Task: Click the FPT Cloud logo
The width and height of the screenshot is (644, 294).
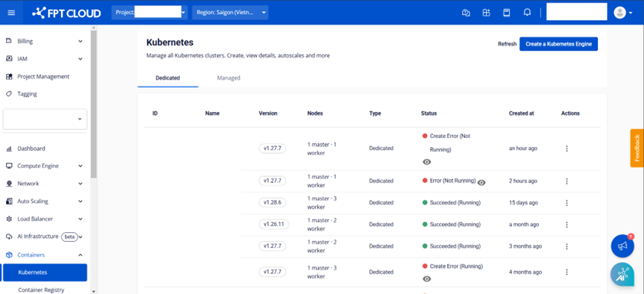Action: pos(66,13)
